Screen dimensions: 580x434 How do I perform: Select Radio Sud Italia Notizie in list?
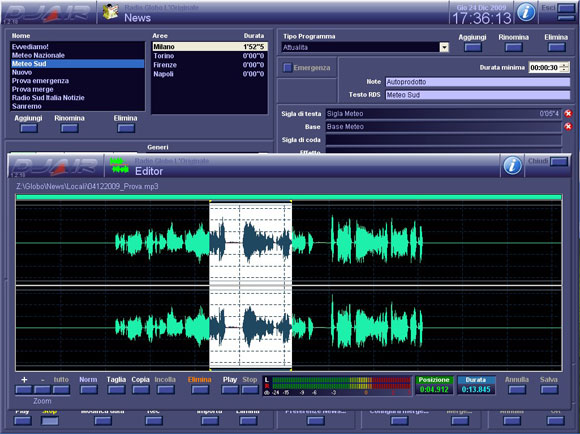pos(78,98)
